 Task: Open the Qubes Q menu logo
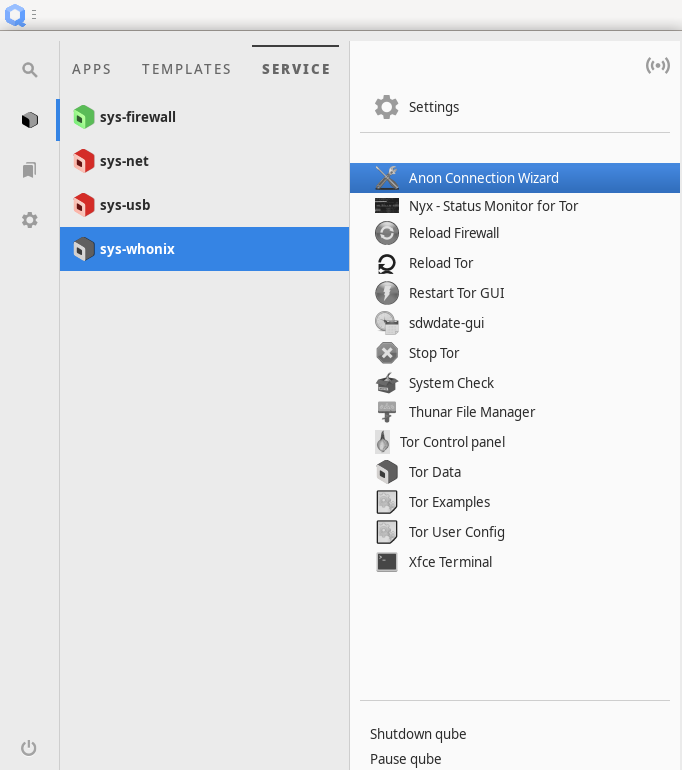coord(15,15)
